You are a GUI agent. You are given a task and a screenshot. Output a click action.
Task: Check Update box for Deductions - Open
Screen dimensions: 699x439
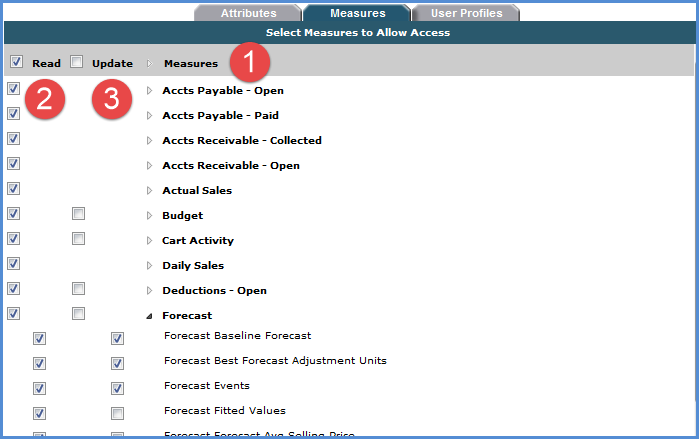[x=78, y=289]
